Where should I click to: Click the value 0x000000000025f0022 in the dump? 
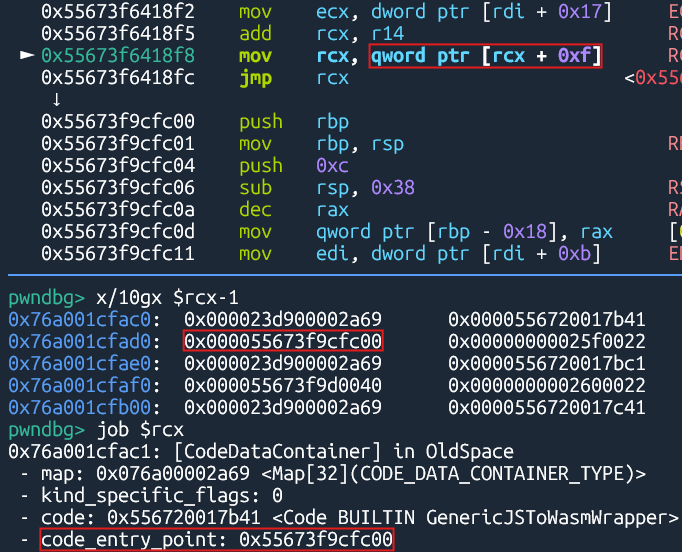coord(546,342)
